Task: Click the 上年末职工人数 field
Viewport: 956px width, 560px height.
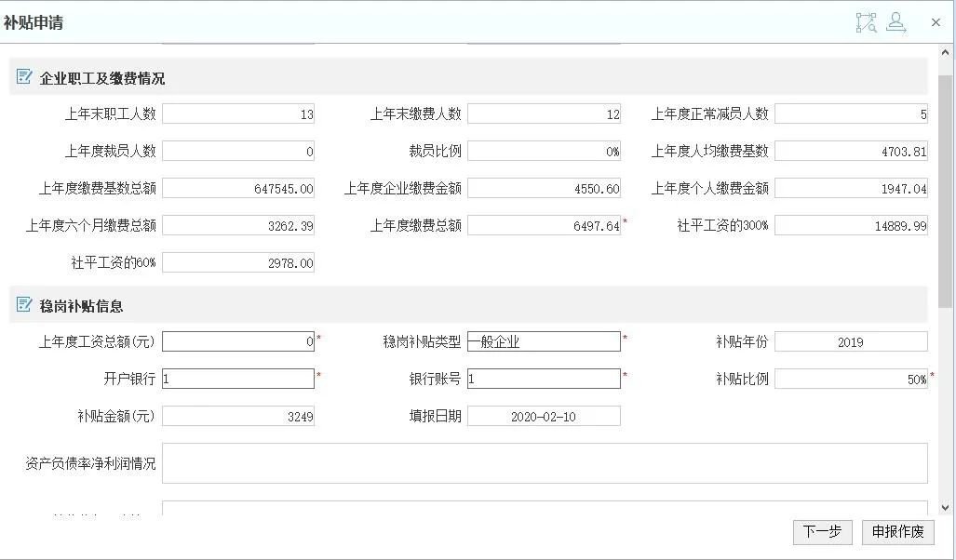Action: (x=238, y=113)
